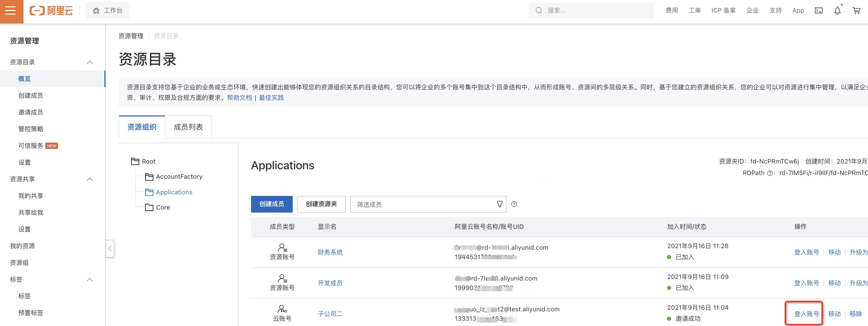The width and height of the screenshot is (868, 326).
Task: Open the 帮助文档 link
Action: tap(239, 98)
